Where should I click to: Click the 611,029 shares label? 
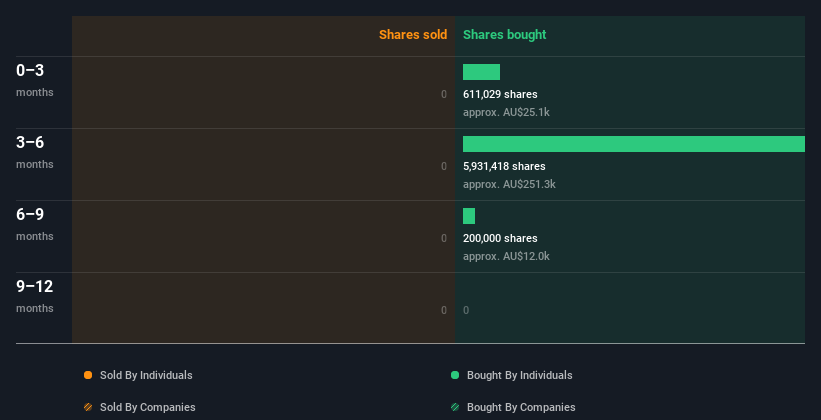(x=500, y=94)
